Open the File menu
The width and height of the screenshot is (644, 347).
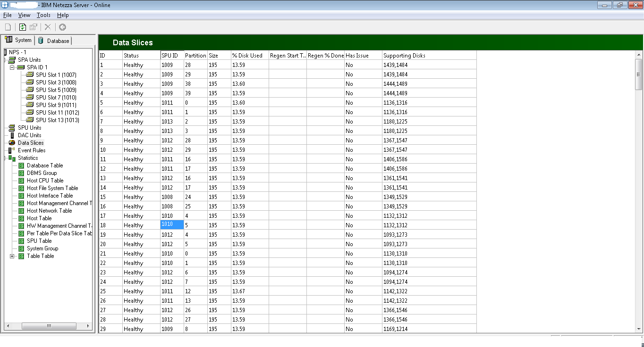point(7,15)
